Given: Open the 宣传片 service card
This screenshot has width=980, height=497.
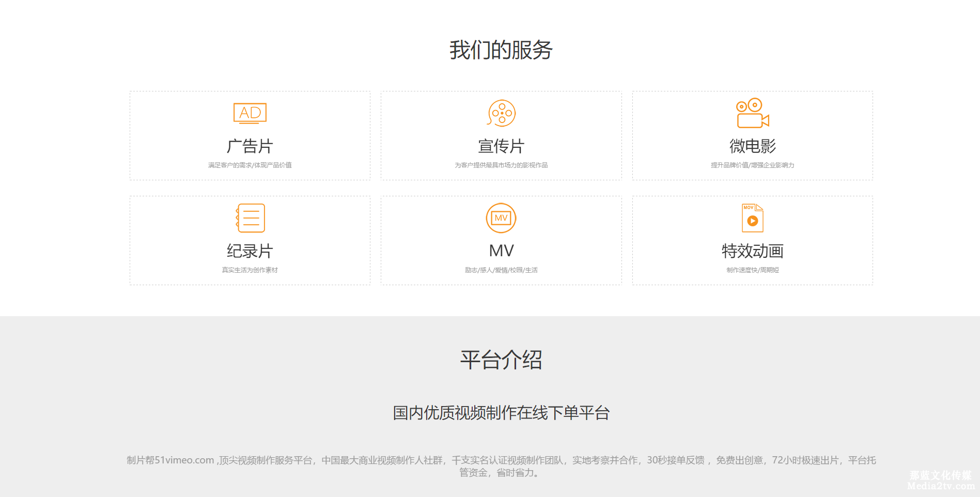Looking at the screenshot, I should coord(501,135).
